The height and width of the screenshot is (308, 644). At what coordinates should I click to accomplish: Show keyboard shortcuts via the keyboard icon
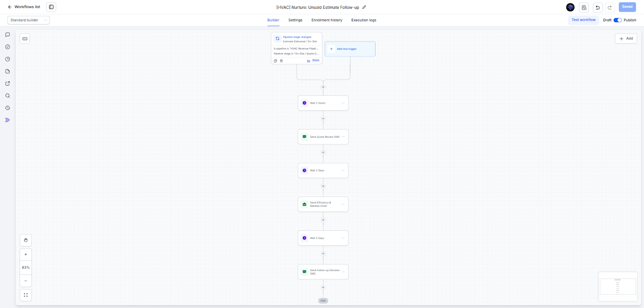tap(25, 39)
